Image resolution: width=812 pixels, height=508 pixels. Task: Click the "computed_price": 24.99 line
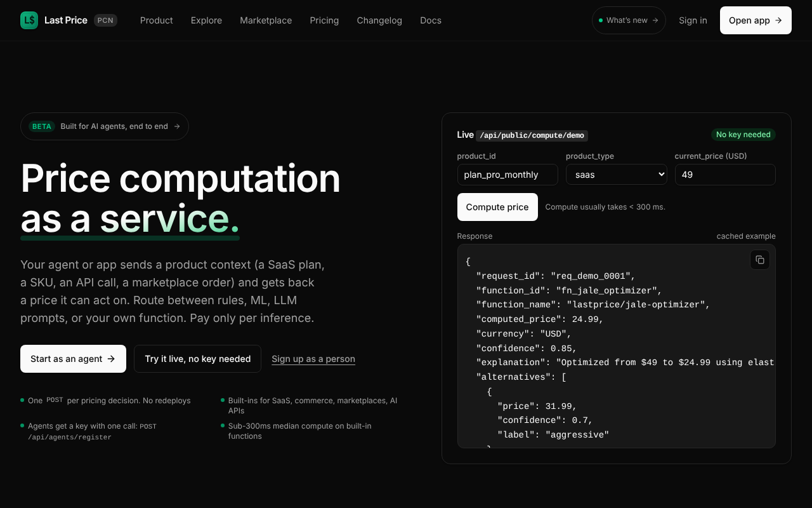[540, 319]
